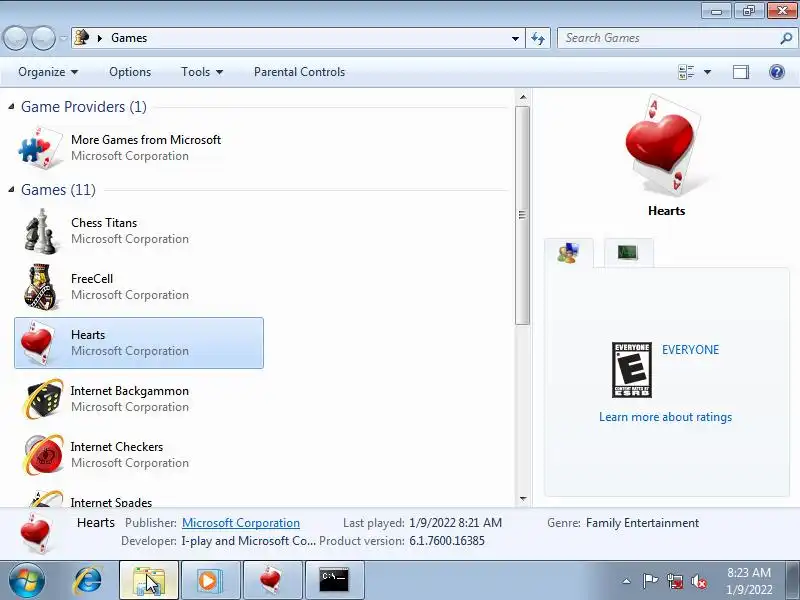The width and height of the screenshot is (800, 600).
Task: Click the network tray icon
Action: [674, 581]
